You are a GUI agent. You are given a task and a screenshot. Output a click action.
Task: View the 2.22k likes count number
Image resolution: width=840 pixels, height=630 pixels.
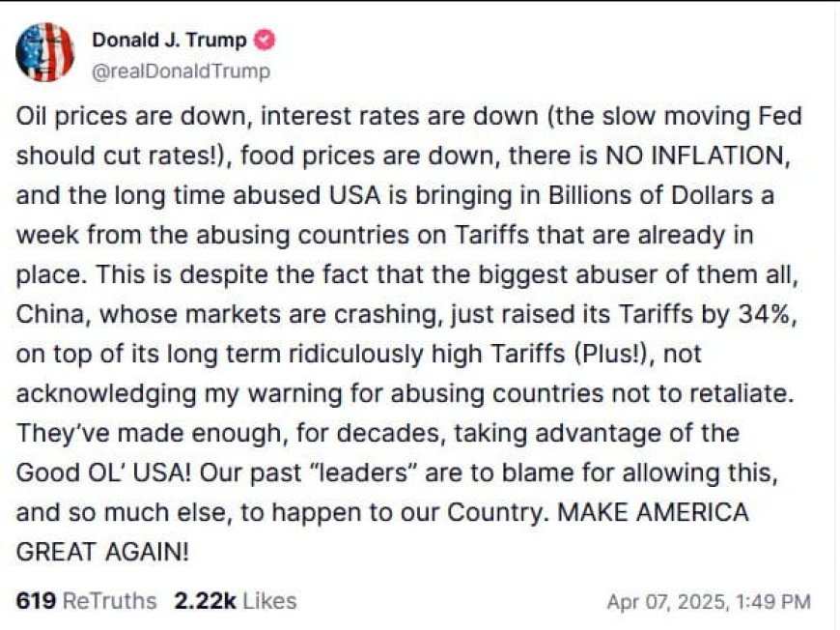point(206,600)
